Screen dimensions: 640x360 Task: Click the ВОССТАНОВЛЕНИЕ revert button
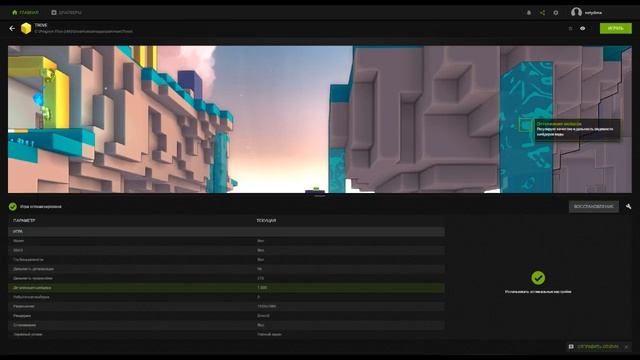pyautogui.click(x=593, y=207)
